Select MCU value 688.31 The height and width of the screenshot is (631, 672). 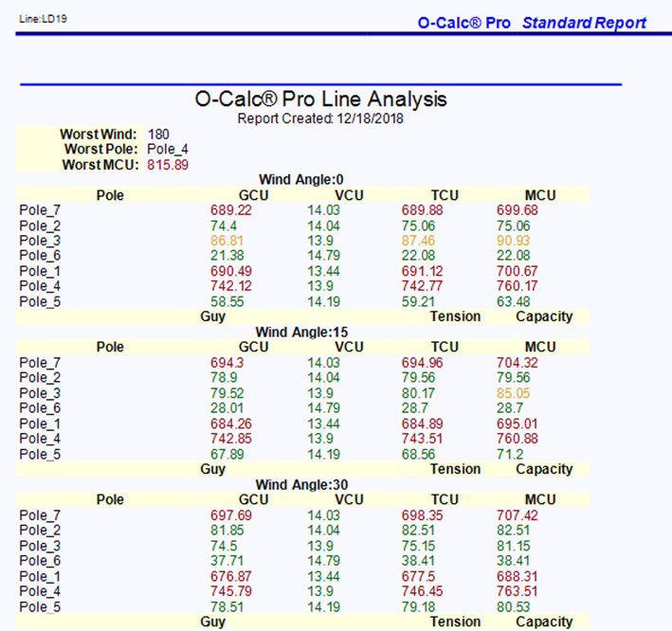coord(517,576)
